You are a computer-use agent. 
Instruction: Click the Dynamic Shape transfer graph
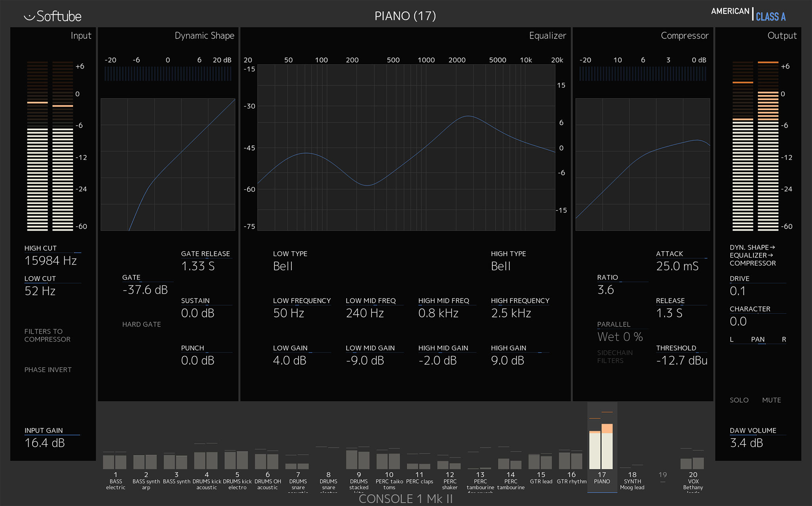[x=168, y=164]
